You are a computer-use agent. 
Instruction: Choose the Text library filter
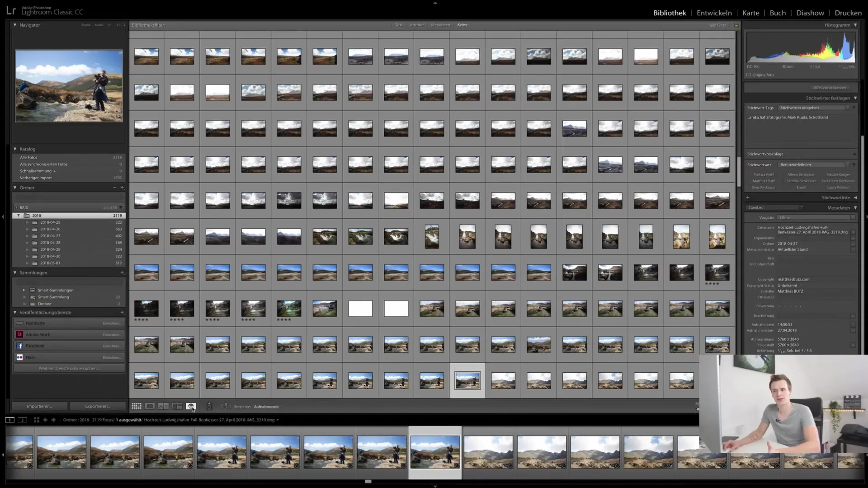(399, 25)
